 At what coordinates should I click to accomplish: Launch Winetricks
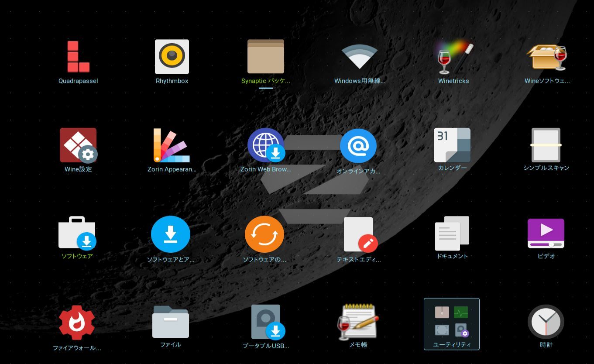tap(453, 58)
